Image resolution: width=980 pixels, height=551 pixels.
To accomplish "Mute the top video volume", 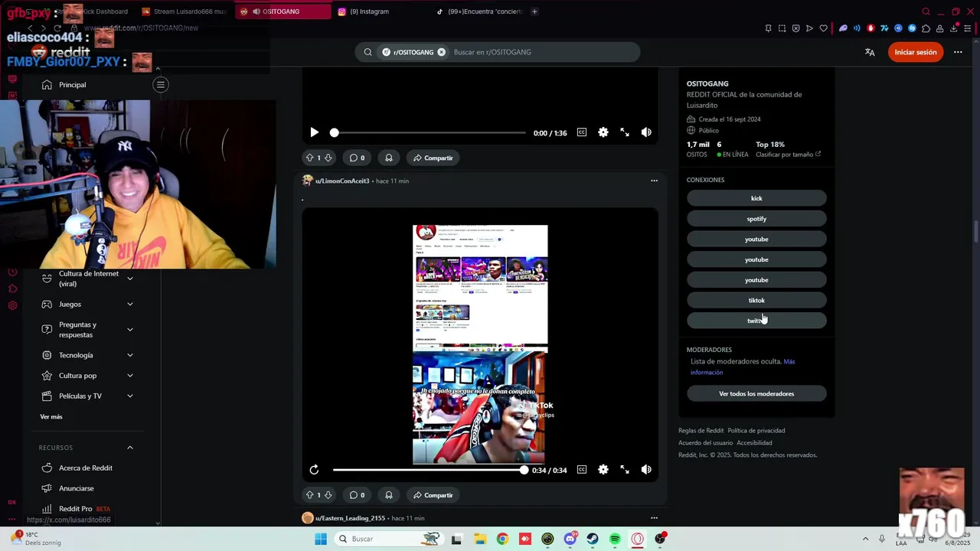I will [646, 132].
